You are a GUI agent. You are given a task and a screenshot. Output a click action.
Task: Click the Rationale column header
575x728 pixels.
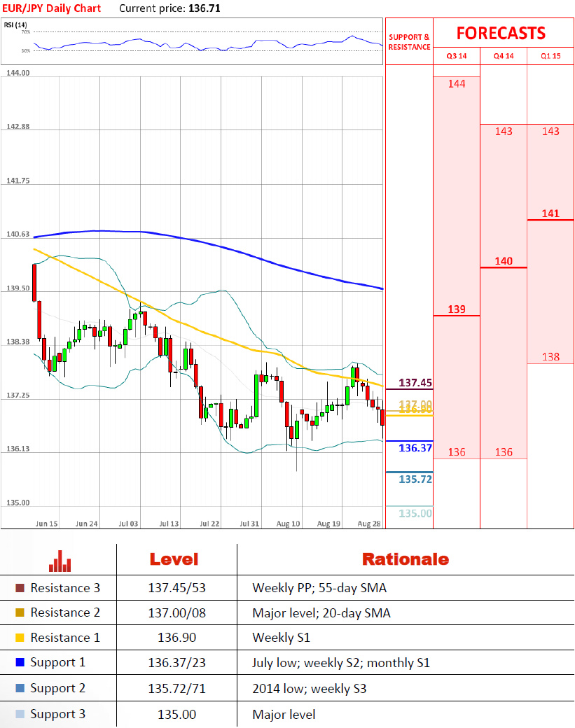coord(406,559)
